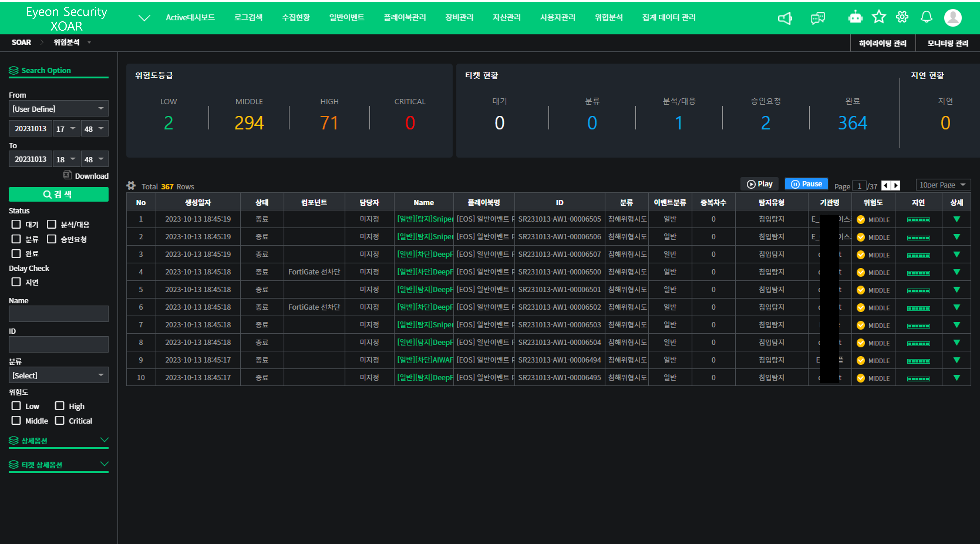Viewport: 980px width, 544px height.
Task: Enable the 지연 delay check checkbox
Action: (16, 282)
